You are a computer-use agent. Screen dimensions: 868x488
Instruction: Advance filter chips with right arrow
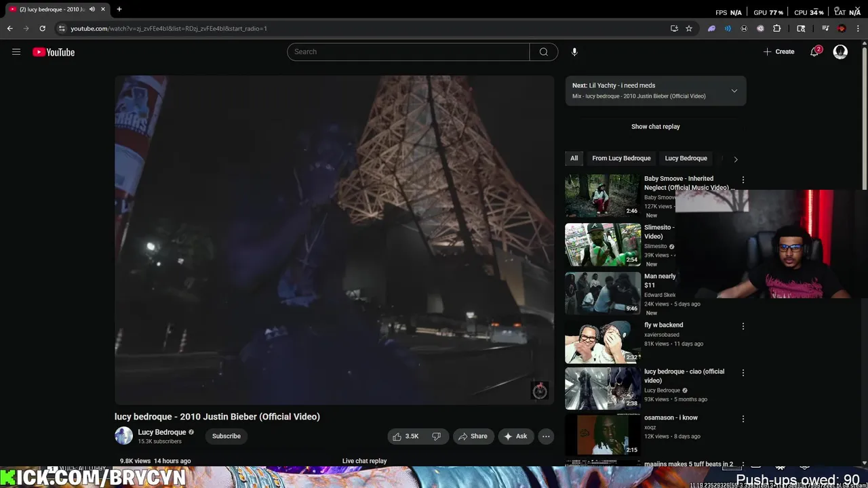(736, 159)
